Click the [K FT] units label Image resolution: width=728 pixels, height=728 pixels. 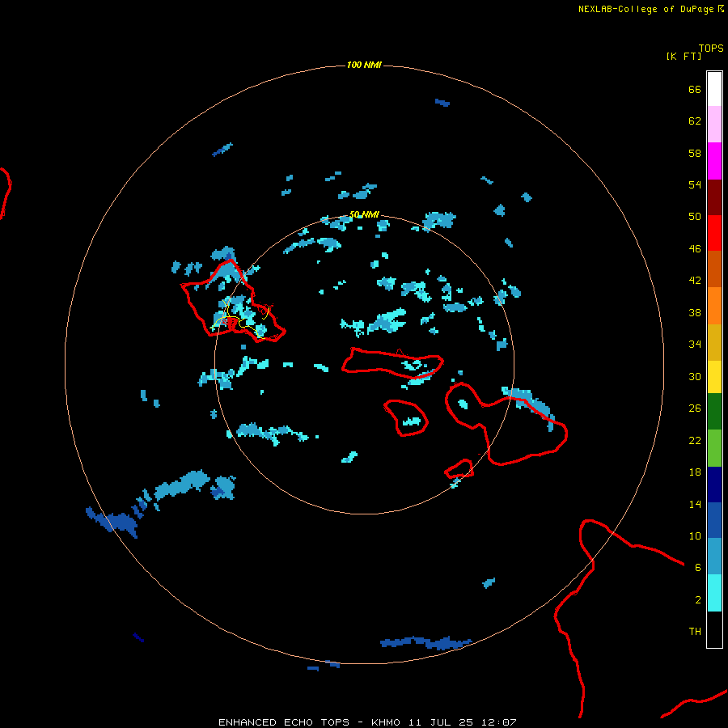(x=684, y=57)
